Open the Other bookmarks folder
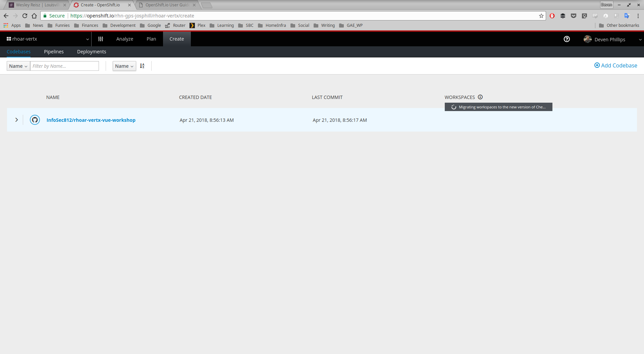Image resolution: width=644 pixels, height=354 pixels. 619,26
